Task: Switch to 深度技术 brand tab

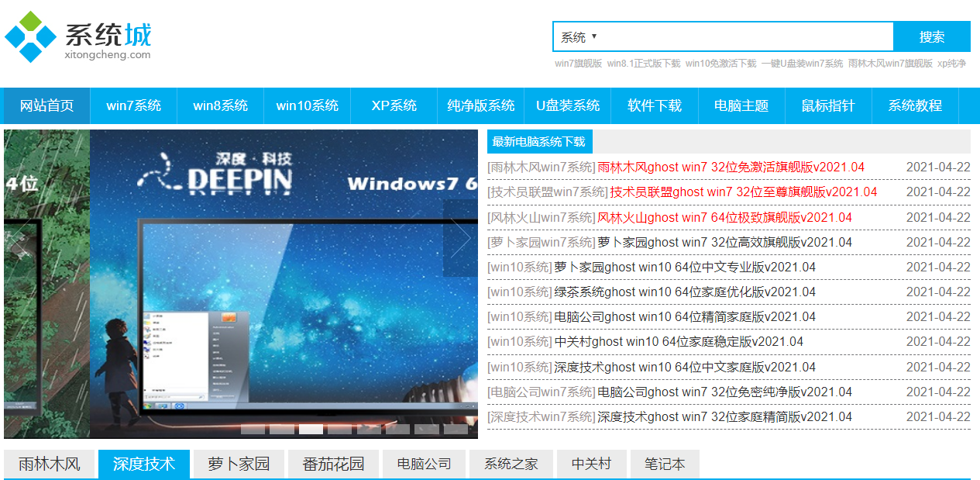Action: pyautogui.click(x=143, y=464)
